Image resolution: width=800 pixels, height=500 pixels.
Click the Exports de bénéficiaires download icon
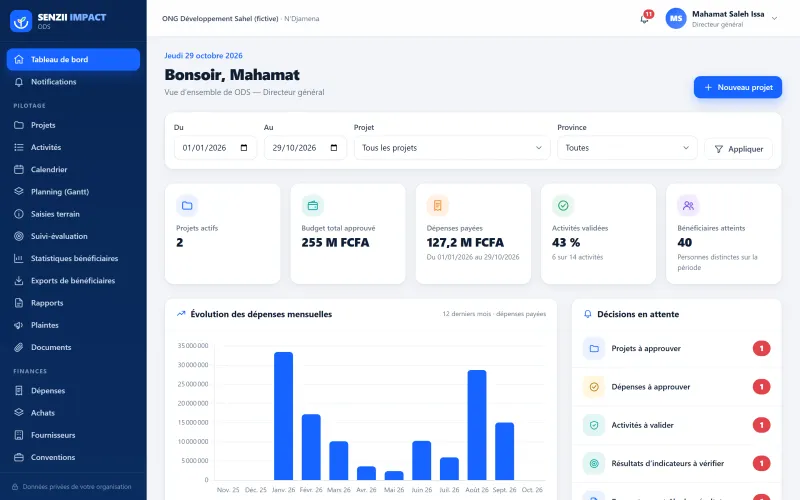19,281
